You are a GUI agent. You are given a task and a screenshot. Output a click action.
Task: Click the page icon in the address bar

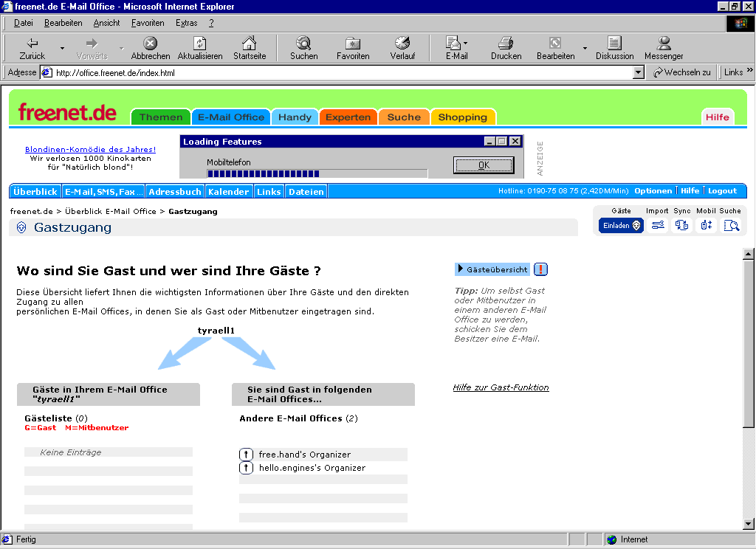click(x=47, y=72)
